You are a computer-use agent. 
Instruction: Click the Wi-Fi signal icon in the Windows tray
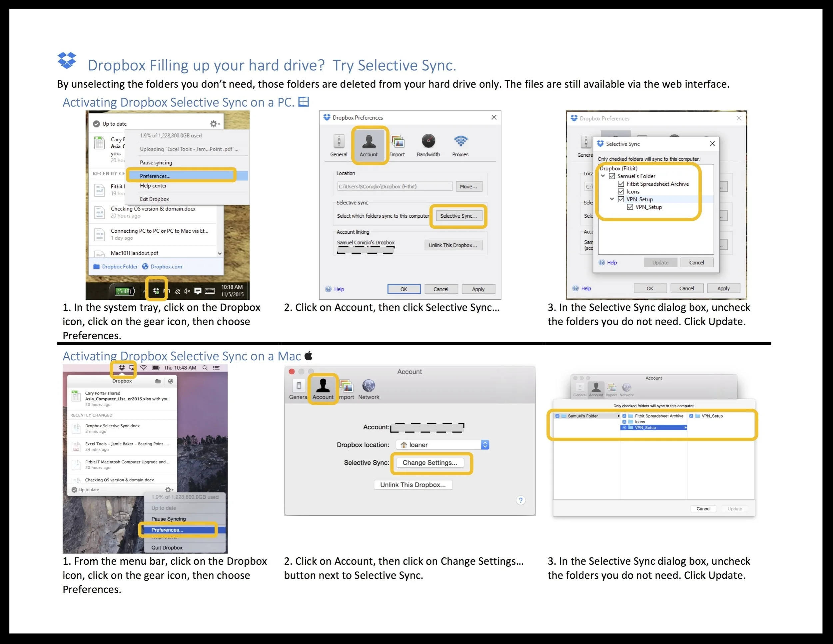point(177,291)
